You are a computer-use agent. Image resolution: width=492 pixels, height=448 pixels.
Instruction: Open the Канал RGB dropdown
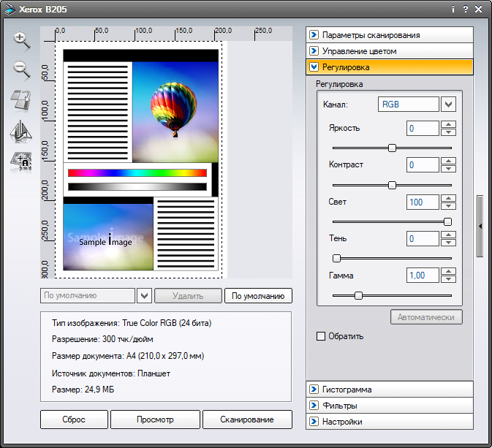[x=449, y=105]
